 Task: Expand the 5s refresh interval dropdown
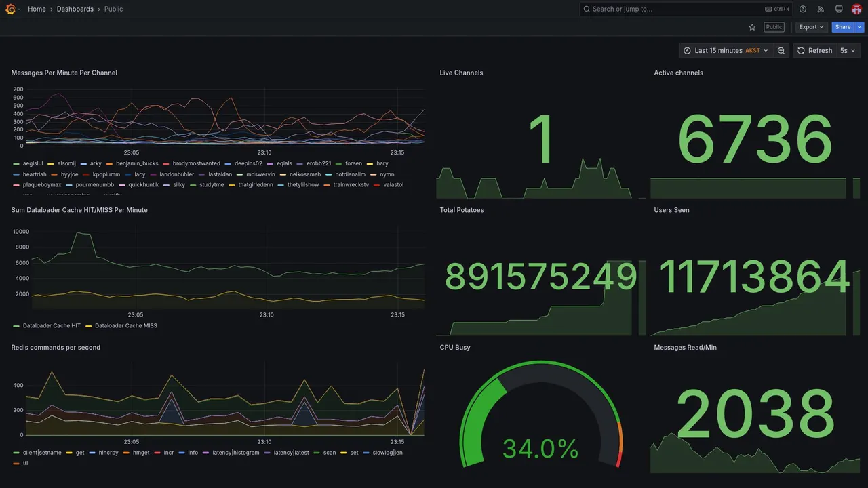[848, 51]
